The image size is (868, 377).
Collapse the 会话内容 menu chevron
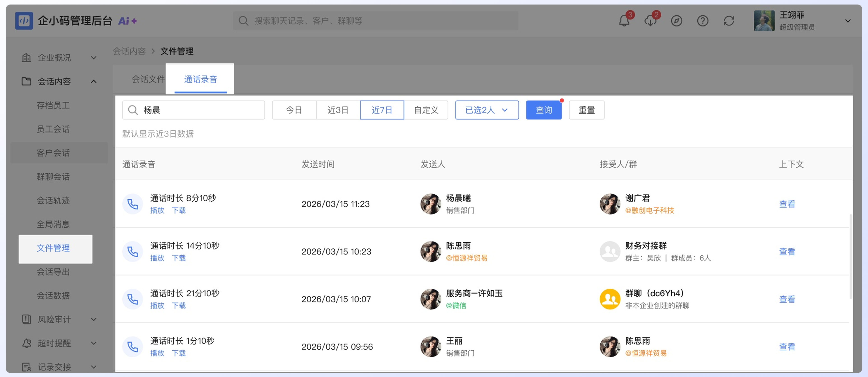pos(94,82)
